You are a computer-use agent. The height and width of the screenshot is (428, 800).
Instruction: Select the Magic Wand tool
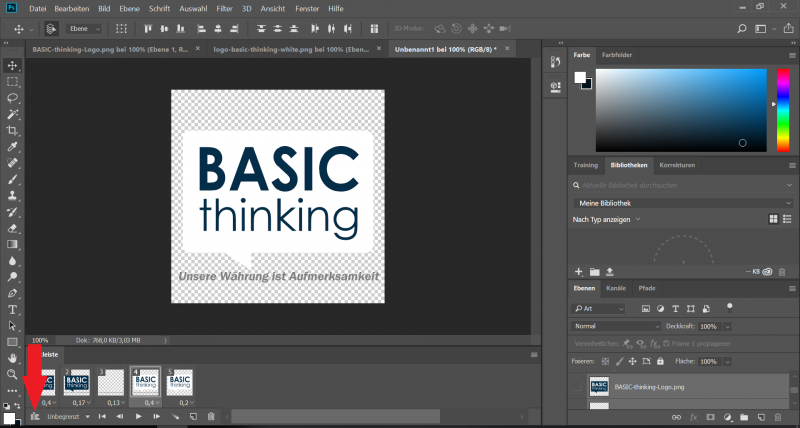coord(13,114)
